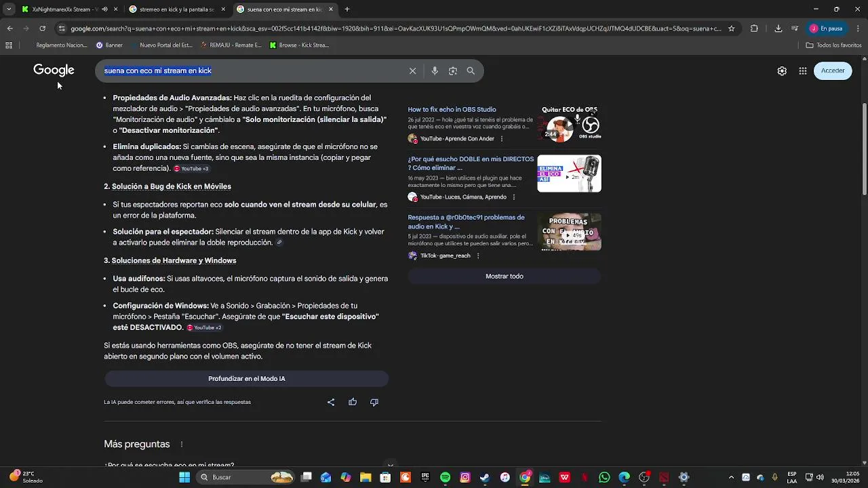Open ¿Por qué esucho DOBLE video link
Screen dimensions: 868x488
471,163
